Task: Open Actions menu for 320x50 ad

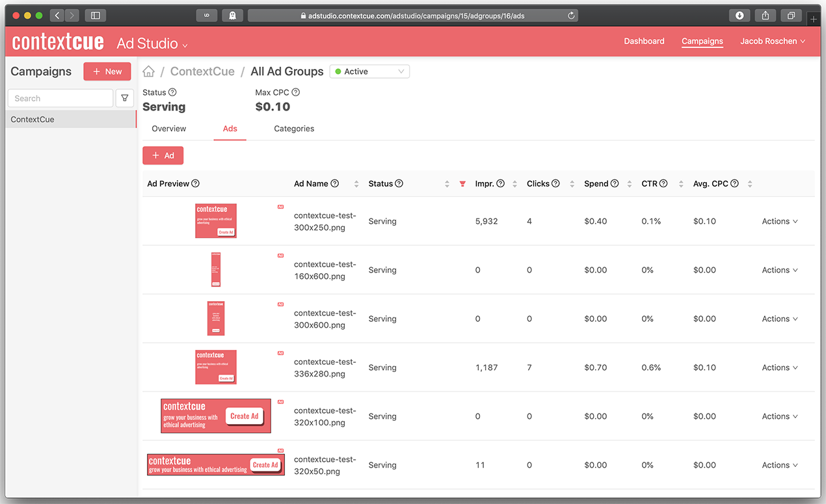Action: pyautogui.click(x=780, y=465)
